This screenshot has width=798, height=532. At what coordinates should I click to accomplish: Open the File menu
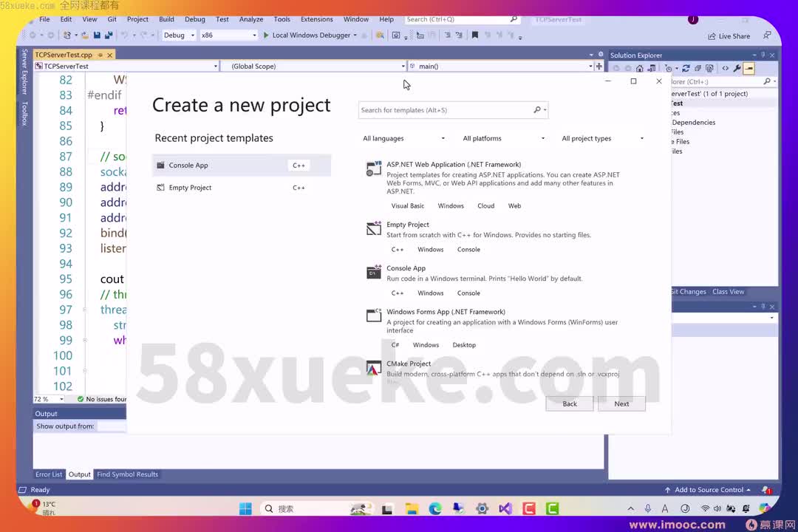(x=45, y=19)
